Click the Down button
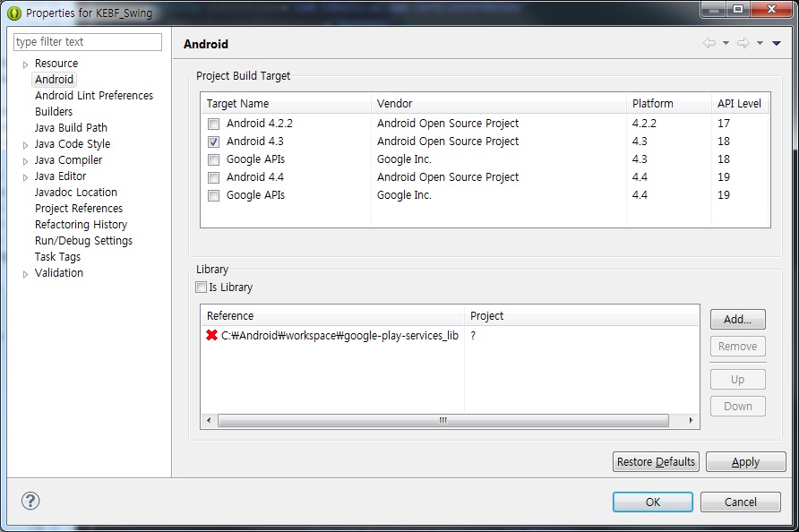The image size is (799, 532). (x=738, y=406)
